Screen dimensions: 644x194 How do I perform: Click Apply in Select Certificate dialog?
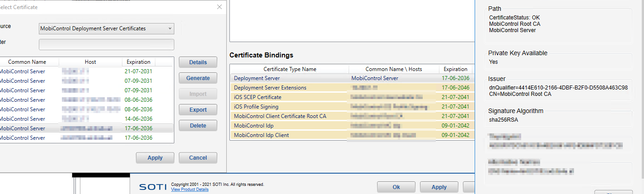[x=155, y=158]
